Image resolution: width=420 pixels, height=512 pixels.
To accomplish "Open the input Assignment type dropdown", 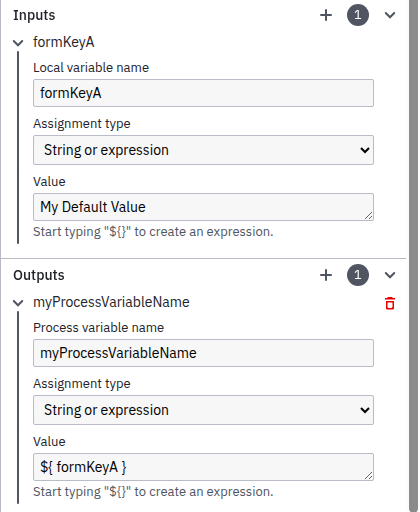I will click(203, 150).
